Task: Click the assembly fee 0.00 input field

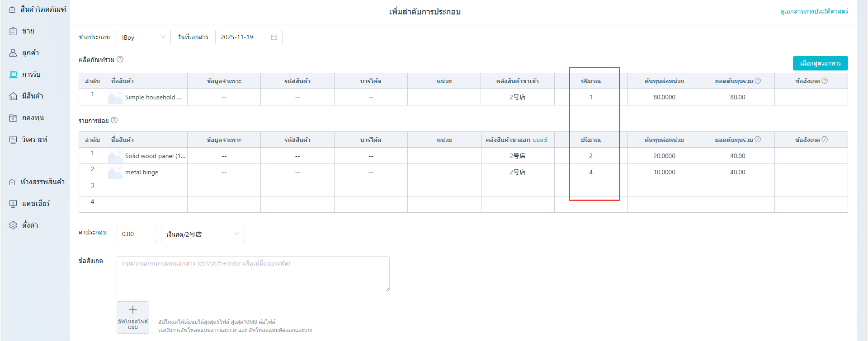Action: point(137,234)
